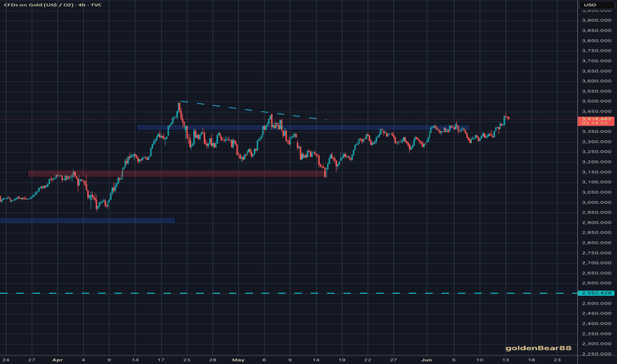Click the 17 date label on time axis
The height and width of the screenshot is (364, 617).
pos(161,359)
